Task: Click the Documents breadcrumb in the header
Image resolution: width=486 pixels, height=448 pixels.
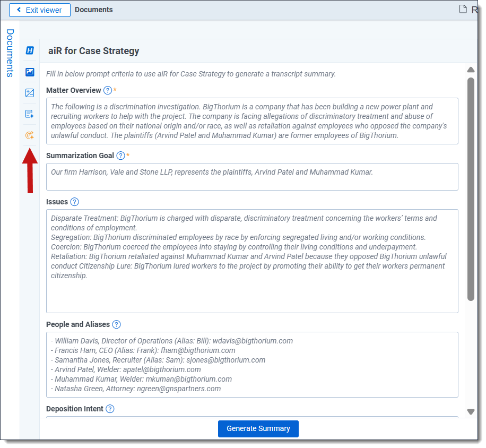Action: pos(94,10)
